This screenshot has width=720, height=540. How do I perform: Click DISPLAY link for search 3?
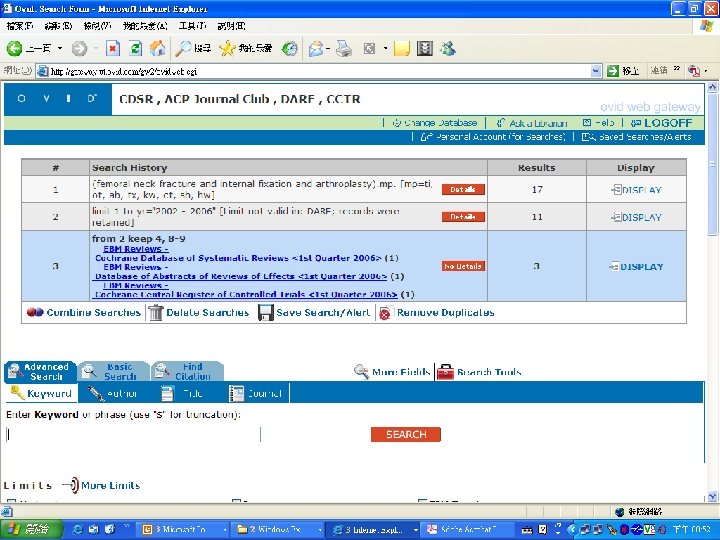point(636,267)
